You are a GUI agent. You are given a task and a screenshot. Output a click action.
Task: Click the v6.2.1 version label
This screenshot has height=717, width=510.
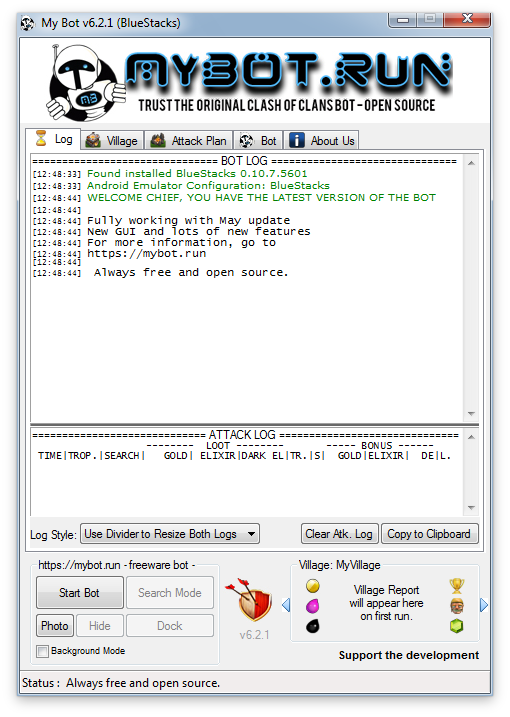254,635
